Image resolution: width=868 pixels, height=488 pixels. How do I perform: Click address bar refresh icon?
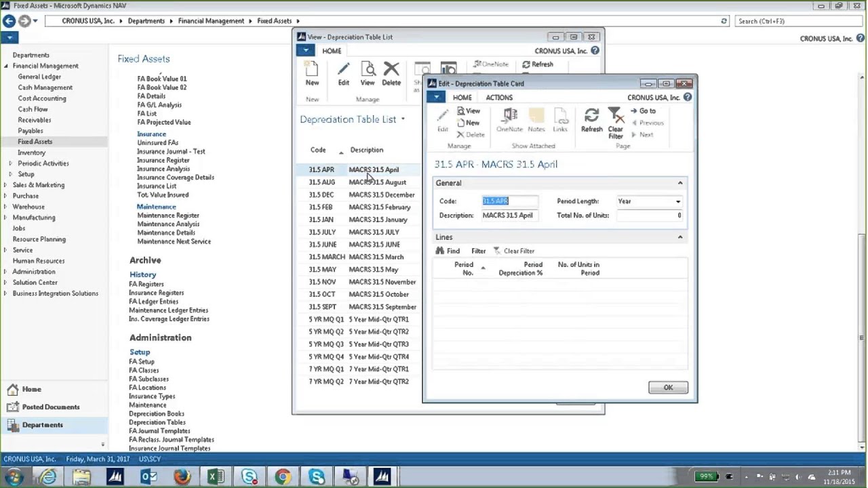[x=724, y=21]
